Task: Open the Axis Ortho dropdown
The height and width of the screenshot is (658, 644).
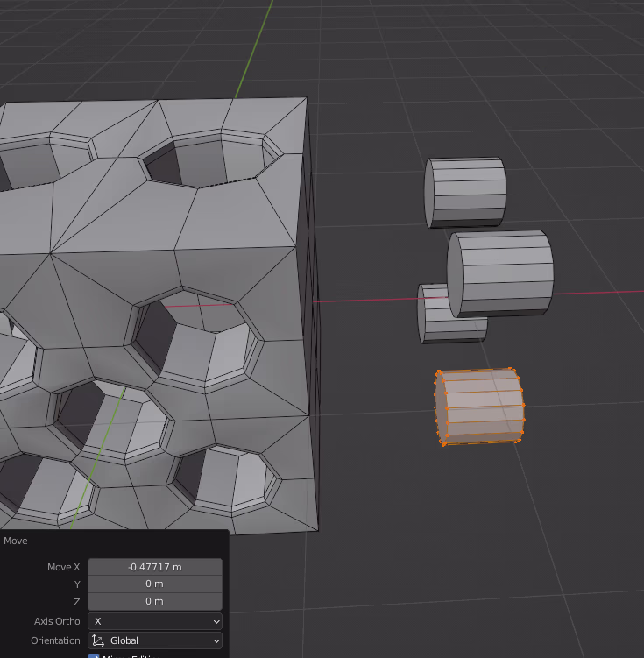Action: click(155, 621)
